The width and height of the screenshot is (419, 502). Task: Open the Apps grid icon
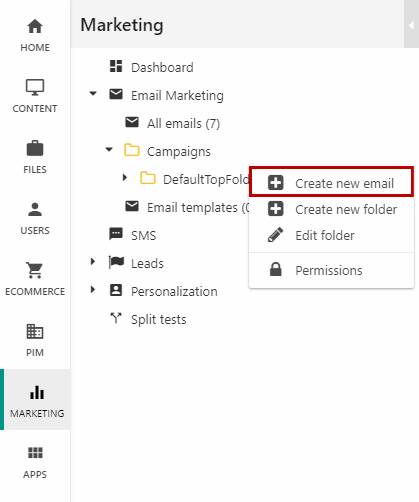pos(35,453)
